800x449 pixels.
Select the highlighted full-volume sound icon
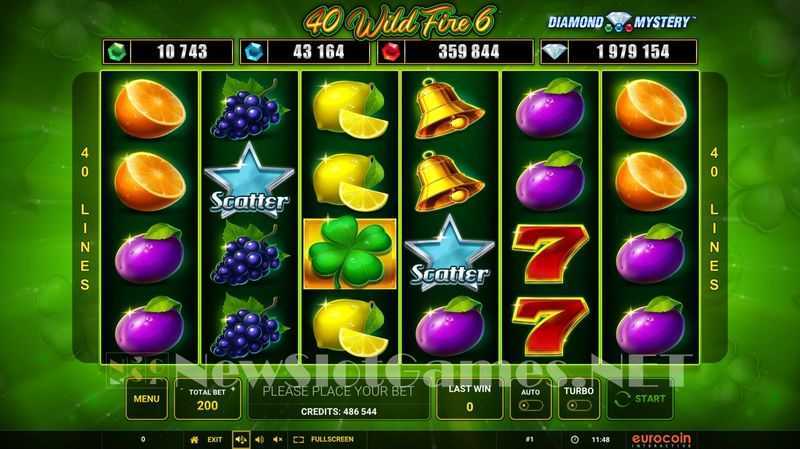tap(241, 439)
